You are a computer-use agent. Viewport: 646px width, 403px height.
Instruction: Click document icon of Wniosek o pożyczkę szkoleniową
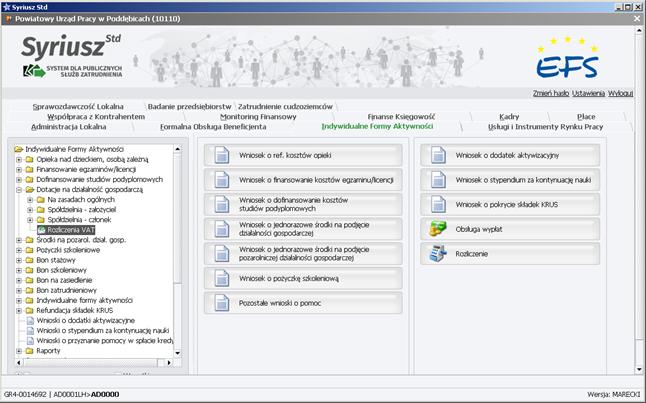(x=222, y=279)
